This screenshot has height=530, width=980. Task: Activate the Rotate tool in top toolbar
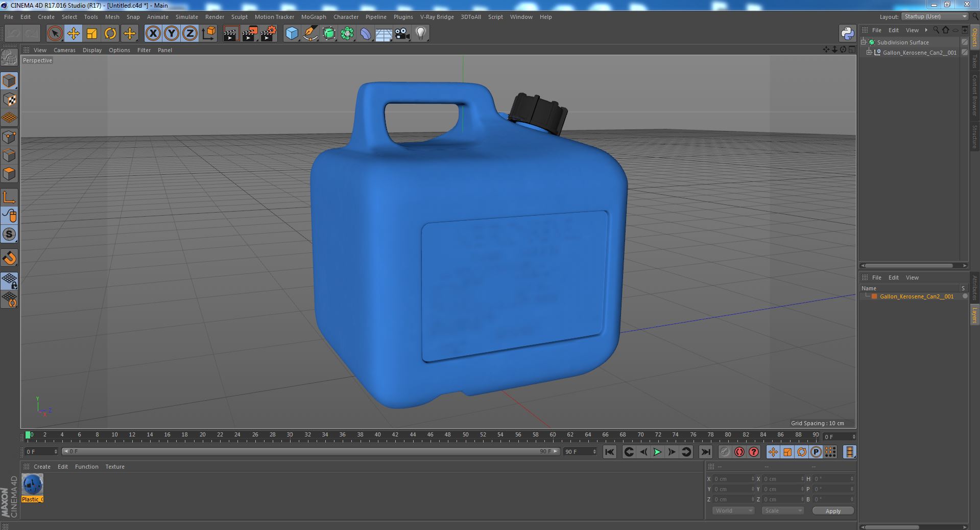(x=110, y=34)
